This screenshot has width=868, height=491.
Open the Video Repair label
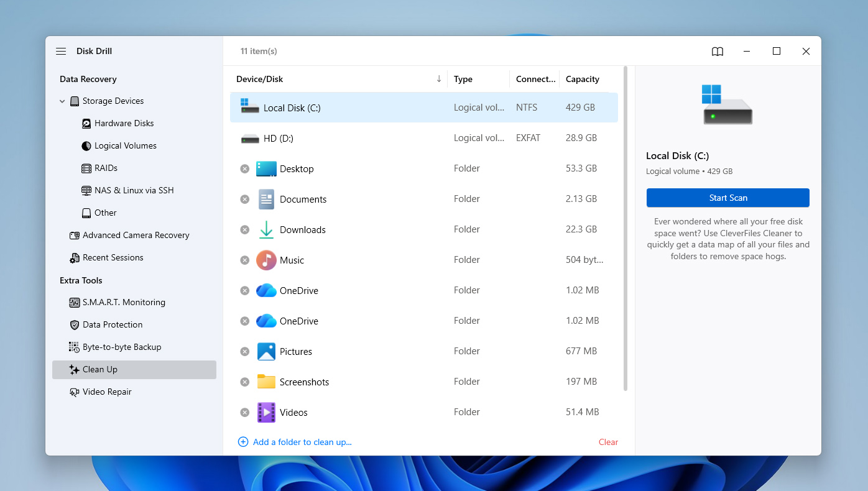pyautogui.click(x=107, y=392)
